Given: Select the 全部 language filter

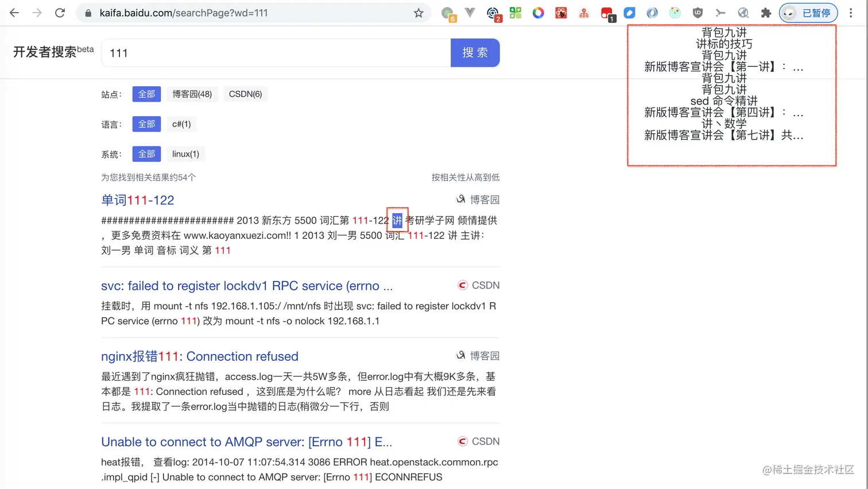Looking at the screenshot, I should pyautogui.click(x=146, y=124).
